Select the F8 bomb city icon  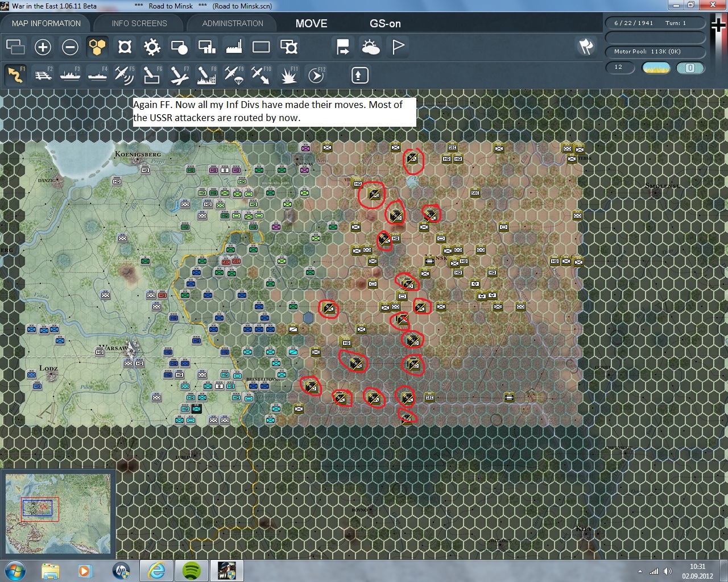point(206,75)
